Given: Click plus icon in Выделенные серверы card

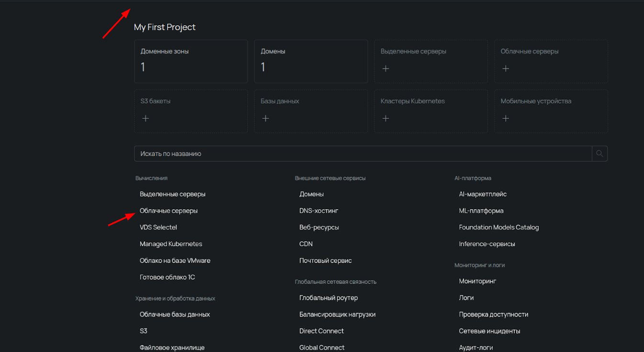Looking at the screenshot, I should (386, 68).
